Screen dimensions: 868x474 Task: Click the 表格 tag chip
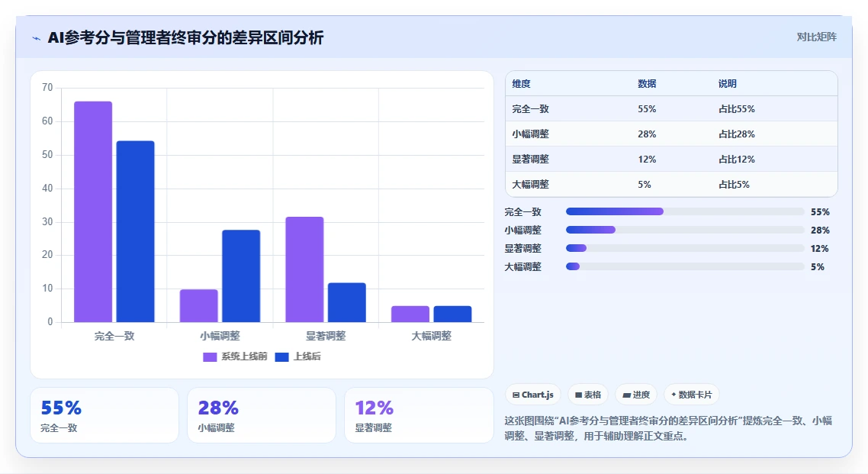point(588,395)
